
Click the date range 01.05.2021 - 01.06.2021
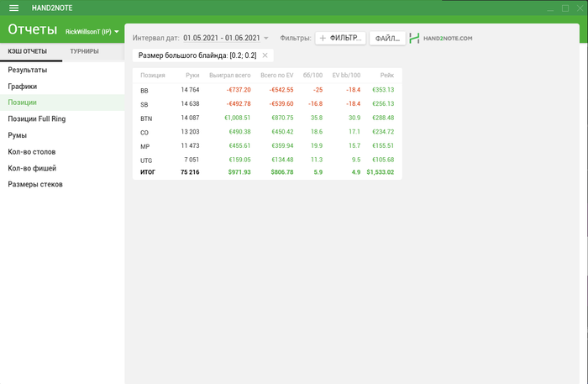coord(222,38)
